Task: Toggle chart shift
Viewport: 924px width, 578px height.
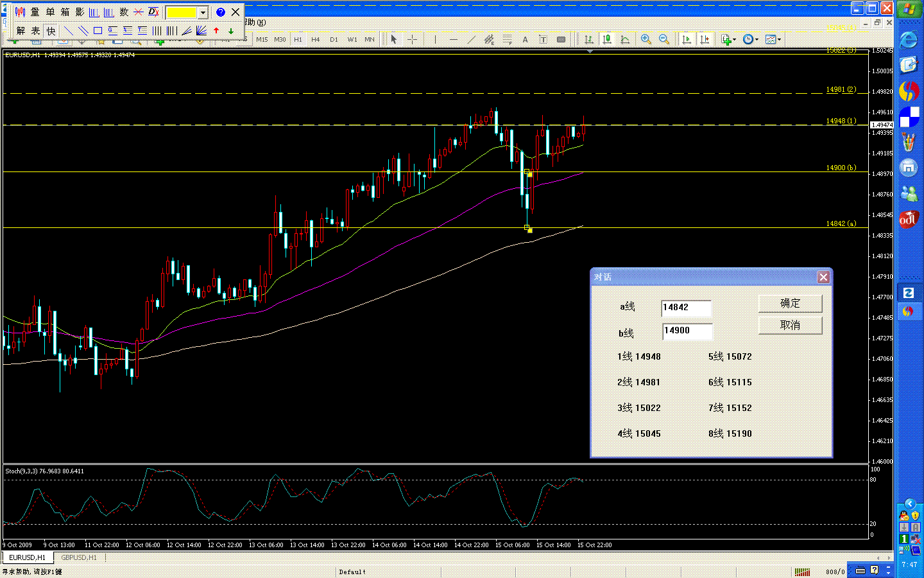Action: coord(705,39)
